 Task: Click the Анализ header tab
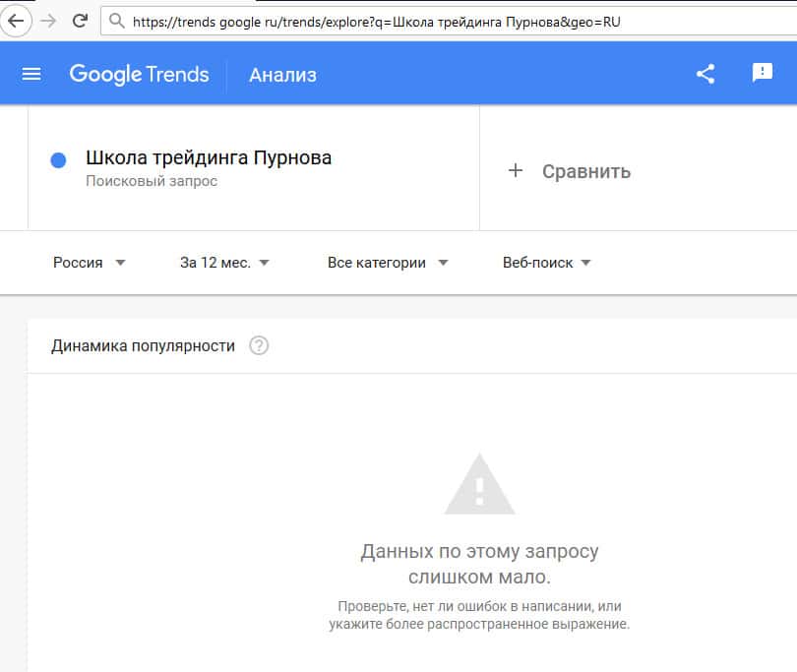point(282,75)
